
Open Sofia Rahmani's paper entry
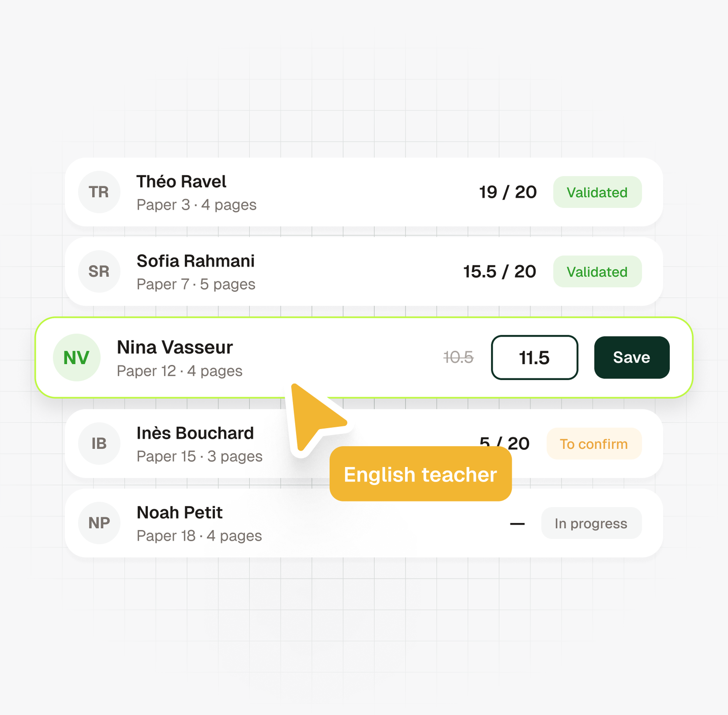tap(364, 272)
